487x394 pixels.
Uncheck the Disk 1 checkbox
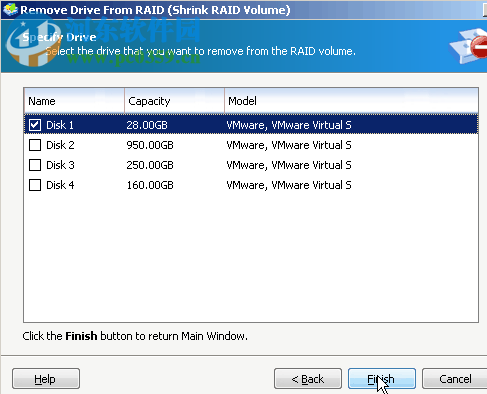point(35,125)
